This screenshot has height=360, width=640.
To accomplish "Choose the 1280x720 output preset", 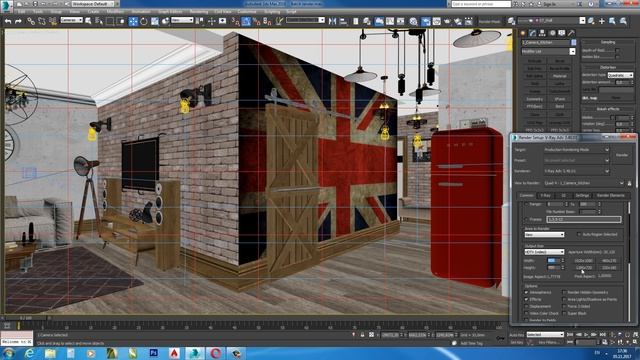I will [x=584, y=268].
